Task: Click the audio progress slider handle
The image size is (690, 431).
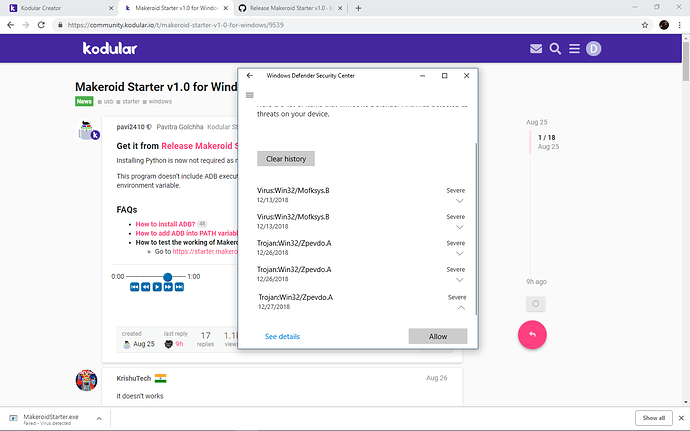Action: [x=168, y=276]
